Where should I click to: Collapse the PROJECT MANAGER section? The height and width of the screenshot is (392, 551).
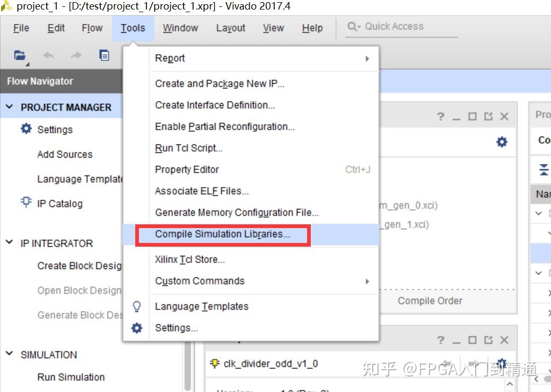(x=10, y=107)
